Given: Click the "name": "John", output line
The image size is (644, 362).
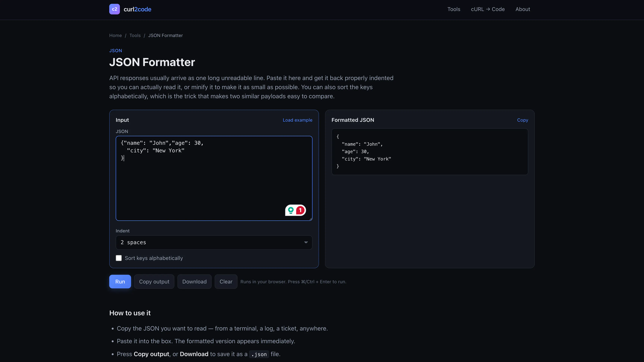Looking at the screenshot, I should point(362,144).
